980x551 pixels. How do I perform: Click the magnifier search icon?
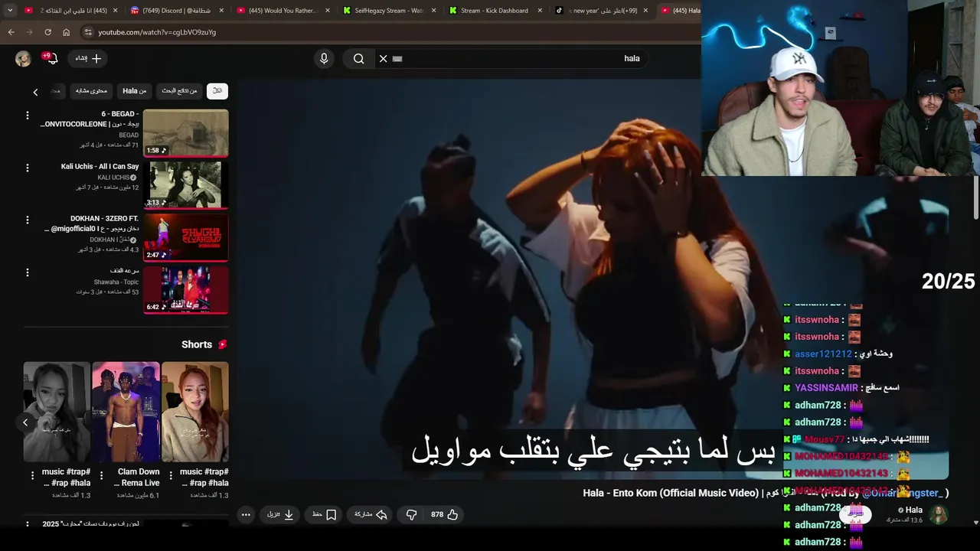point(358,58)
